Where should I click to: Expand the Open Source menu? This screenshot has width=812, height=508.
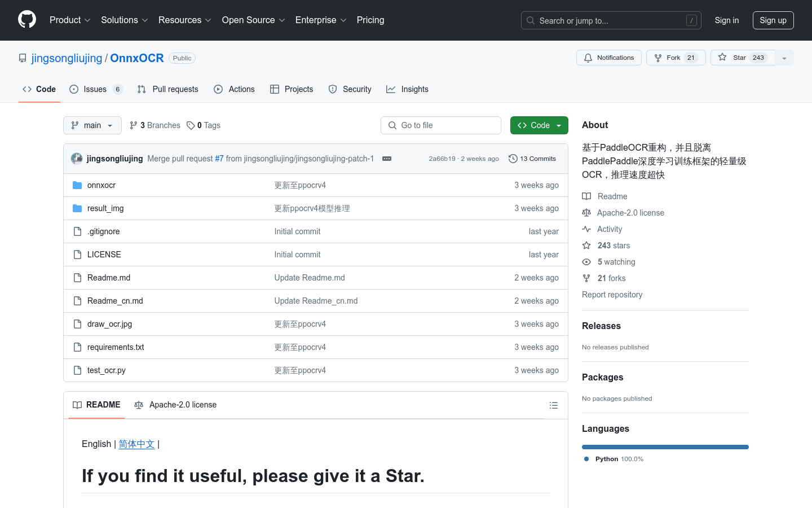click(254, 20)
